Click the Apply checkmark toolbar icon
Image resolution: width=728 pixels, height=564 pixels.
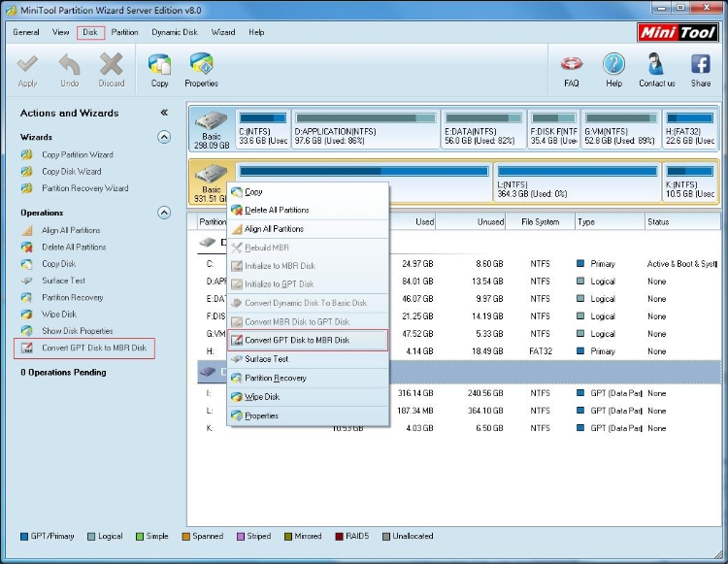coord(27,64)
